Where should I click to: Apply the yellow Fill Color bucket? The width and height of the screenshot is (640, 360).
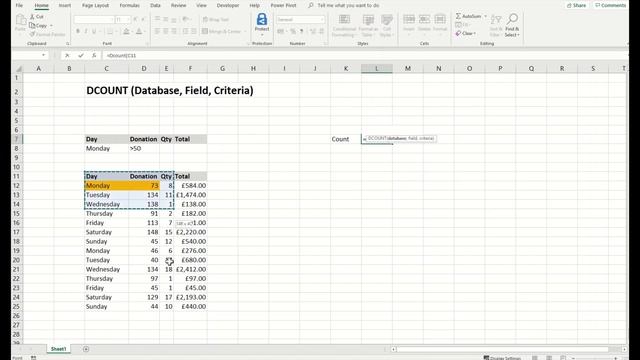(127, 31)
